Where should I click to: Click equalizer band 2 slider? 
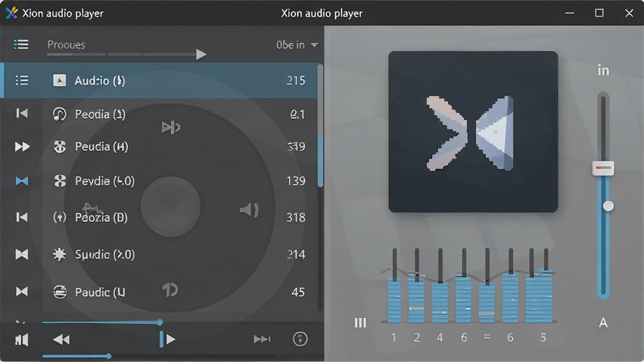pos(416,285)
